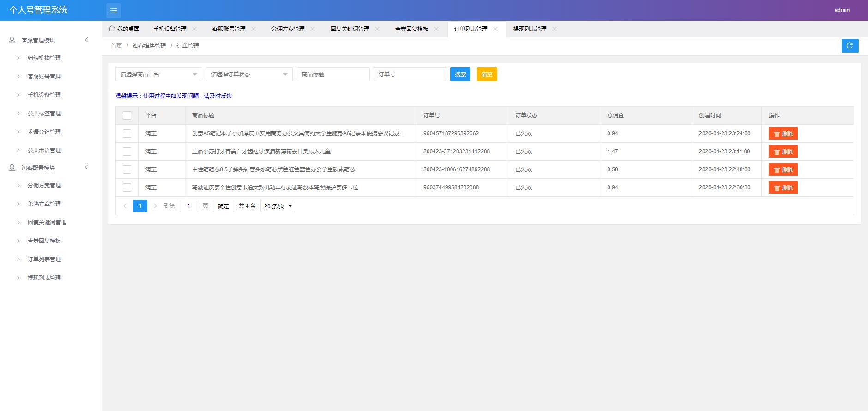Open 查券回复模板 in sidebar
This screenshot has width=868, height=411.
[x=44, y=241]
